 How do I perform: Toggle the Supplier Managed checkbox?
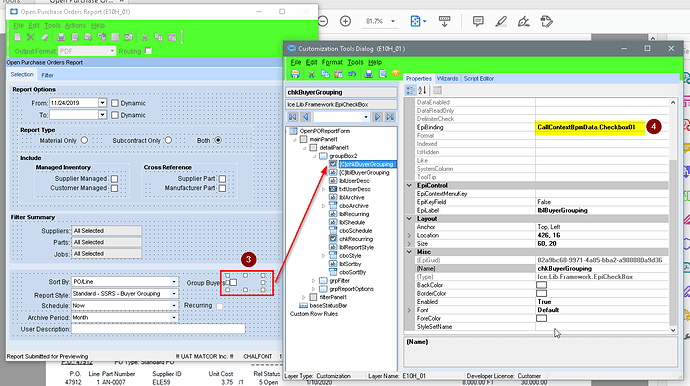pos(114,179)
